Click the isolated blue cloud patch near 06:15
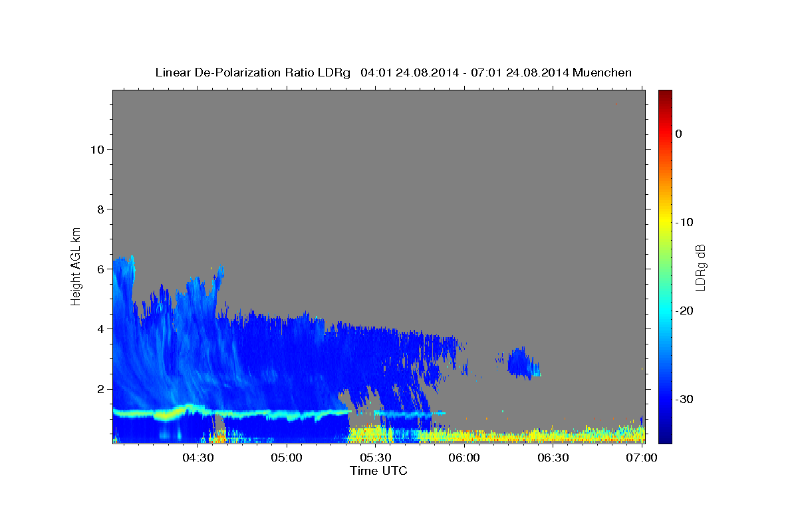The height and width of the screenshot is (532, 798). click(523, 363)
